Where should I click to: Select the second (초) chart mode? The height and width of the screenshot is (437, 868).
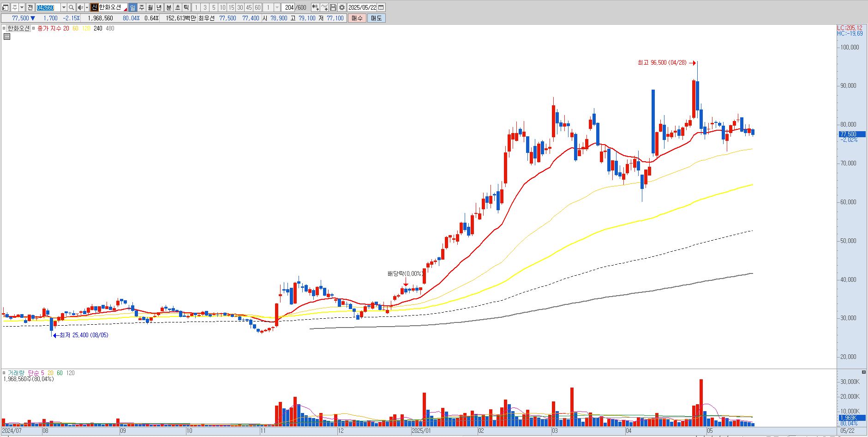pyautogui.click(x=177, y=7)
